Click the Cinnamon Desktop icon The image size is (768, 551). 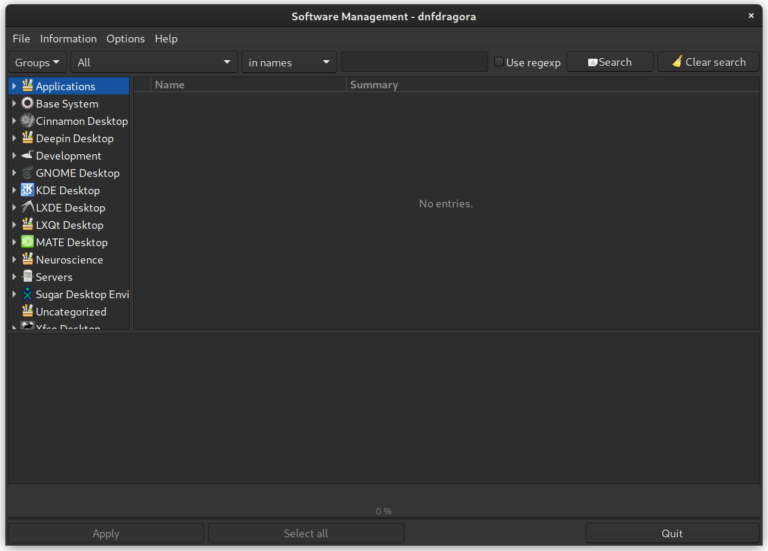pyautogui.click(x=27, y=121)
